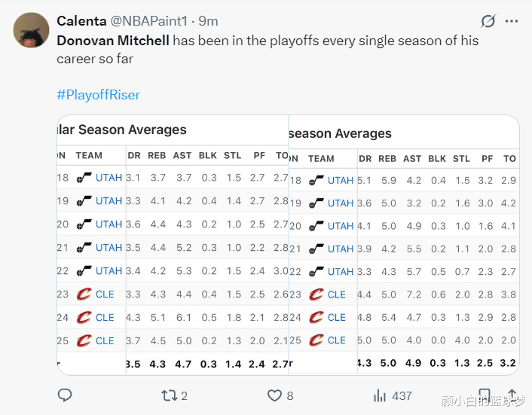Open tweet view analytics icon
The image size is (532, 415).
(381, 395)
